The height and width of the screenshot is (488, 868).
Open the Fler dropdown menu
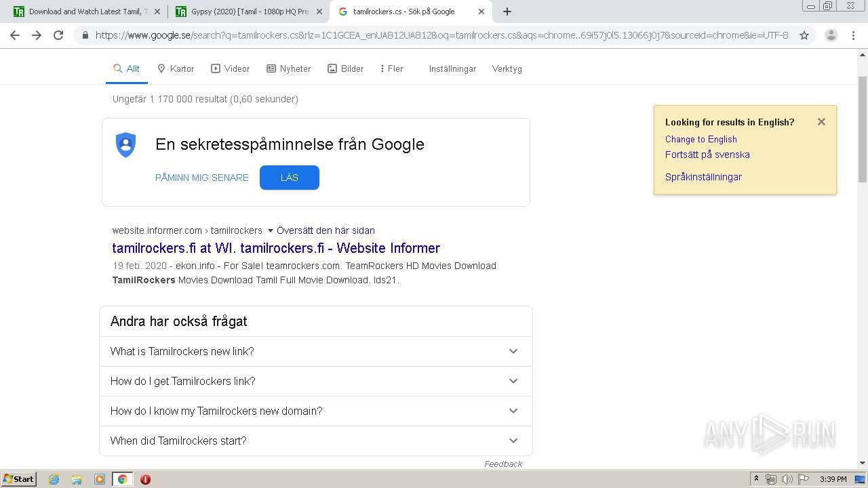392,68
